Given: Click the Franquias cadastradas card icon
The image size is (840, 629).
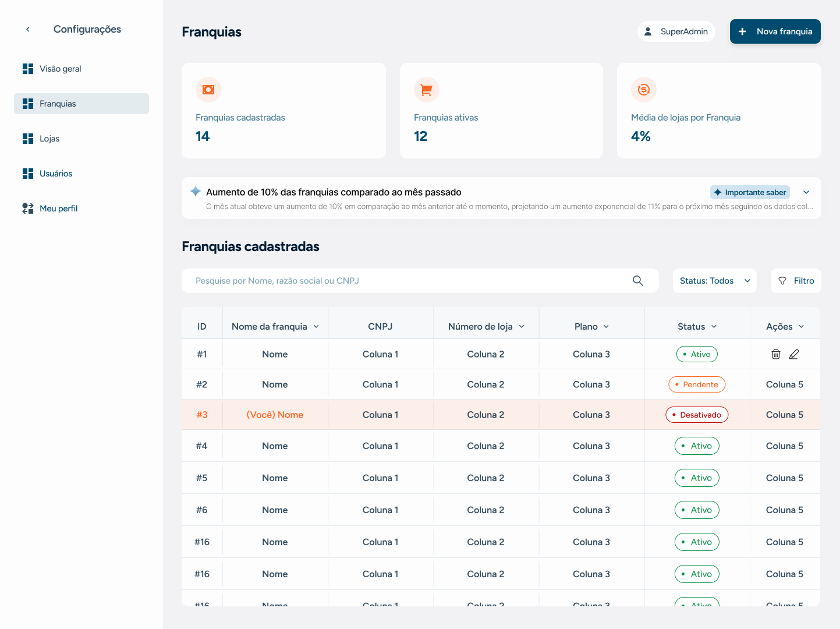Looking at the screenshot, I should point(208,90).
